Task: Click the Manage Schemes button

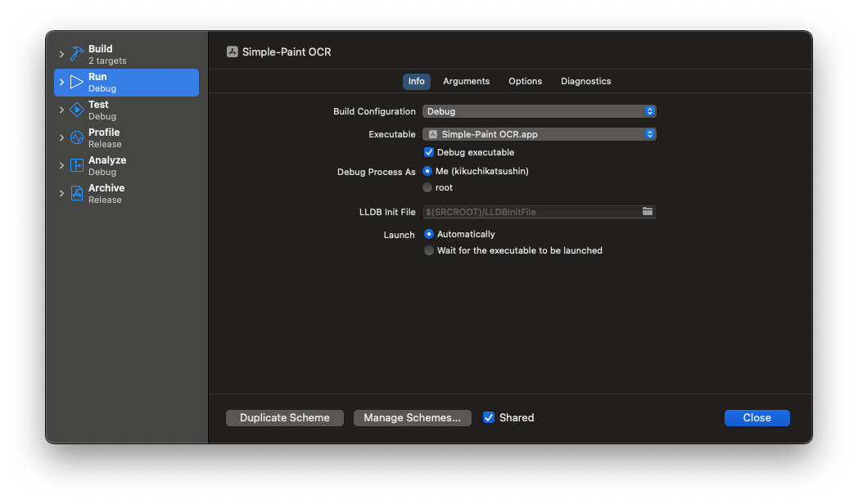Action: click(412, 417)
